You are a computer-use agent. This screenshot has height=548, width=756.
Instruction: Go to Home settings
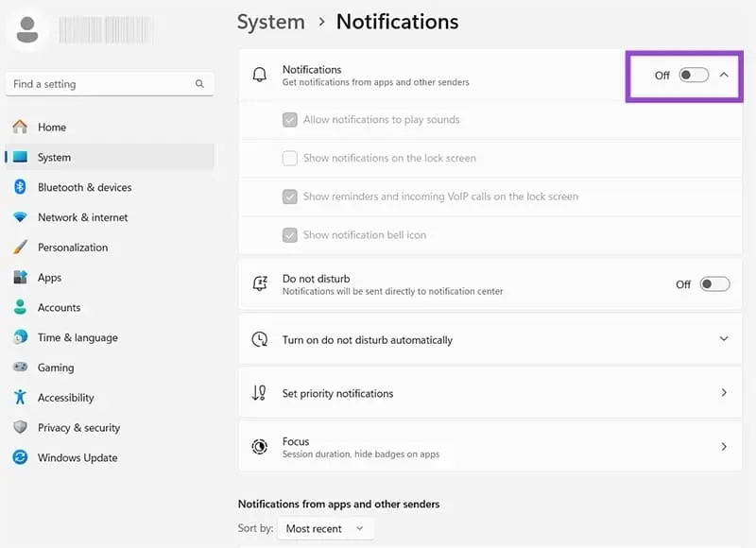tap(110, 128)
